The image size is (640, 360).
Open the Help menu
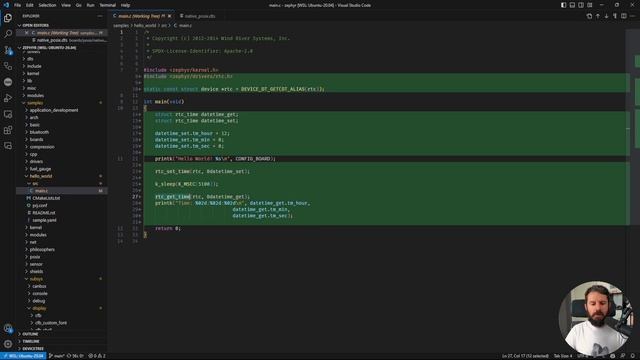(x=125, y=5)
